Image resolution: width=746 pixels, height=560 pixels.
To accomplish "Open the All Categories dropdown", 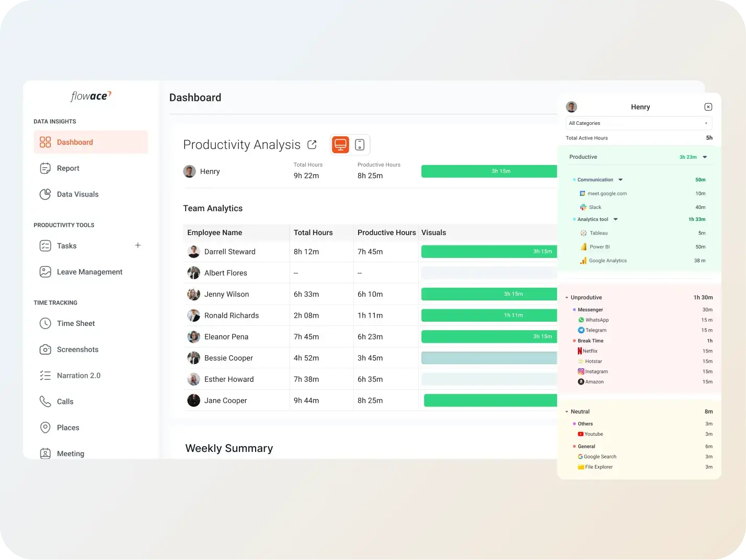I will click(x=639, y=123).
